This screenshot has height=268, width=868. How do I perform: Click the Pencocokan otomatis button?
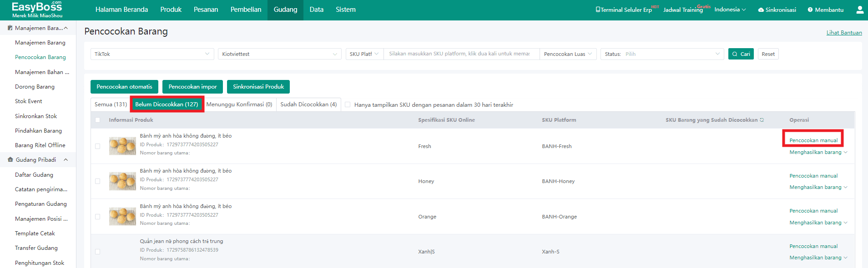[x=124, y=87]
